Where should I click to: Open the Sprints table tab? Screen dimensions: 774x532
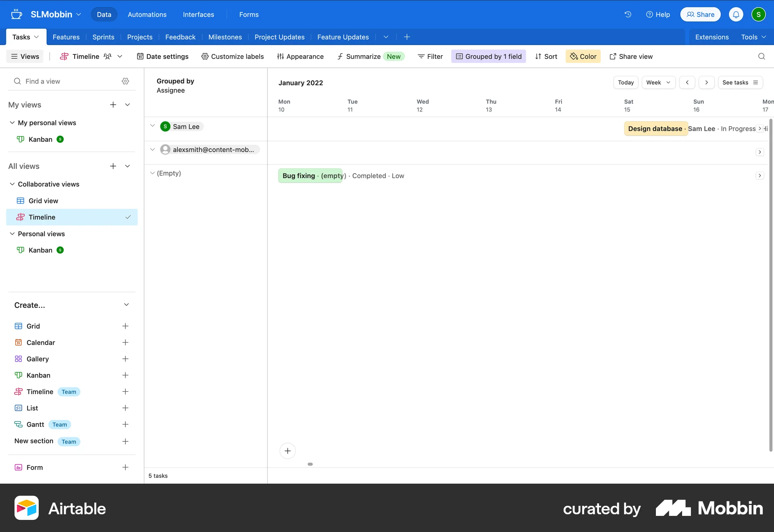coord(103,37)
